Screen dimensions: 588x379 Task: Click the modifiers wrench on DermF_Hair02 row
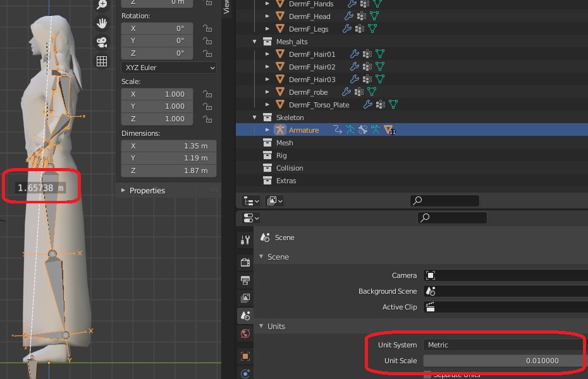coord(354,67)
